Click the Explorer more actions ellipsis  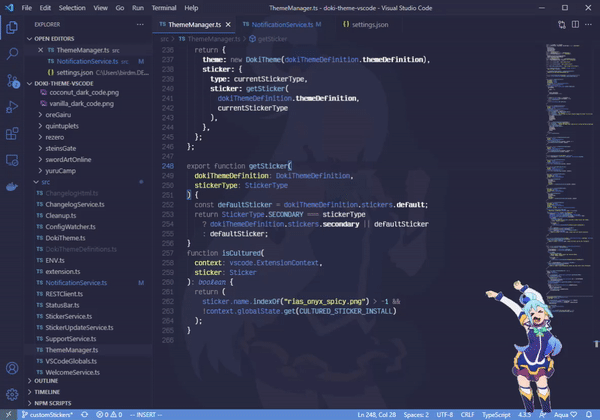[140, 24]
